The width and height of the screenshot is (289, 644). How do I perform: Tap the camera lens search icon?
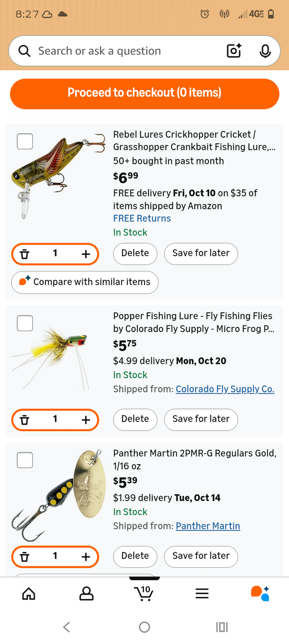pyautogui.click(x=234, y=51)
